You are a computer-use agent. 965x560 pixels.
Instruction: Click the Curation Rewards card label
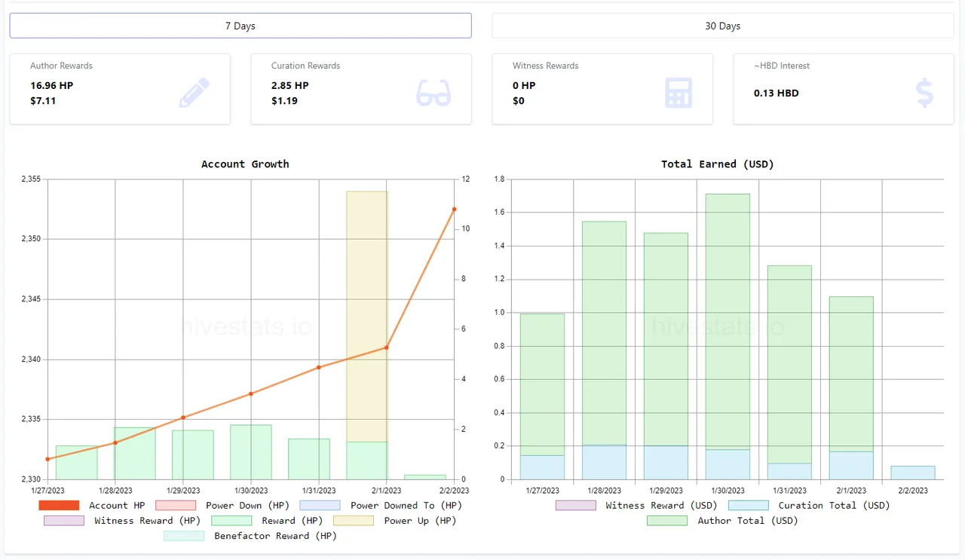305,66
